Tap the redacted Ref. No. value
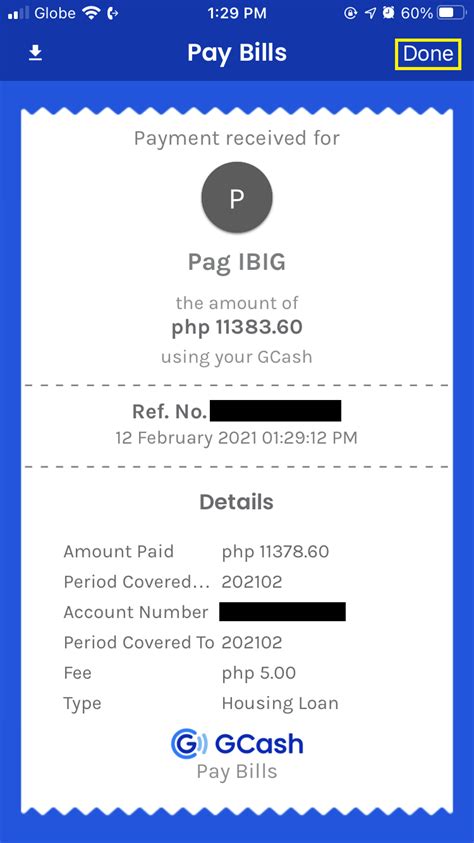 click(275, 411)
